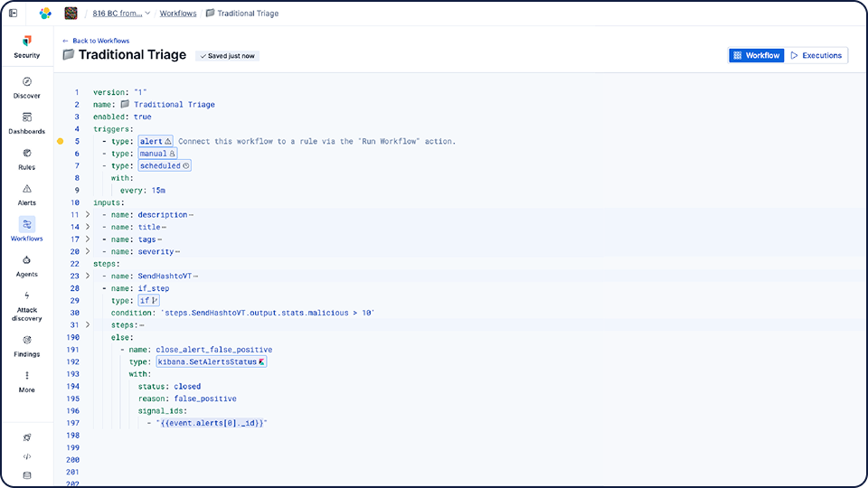Click the rocket icon in sidebar footer
The height and width of the screenshot is (488, 868).
[26, 437]
